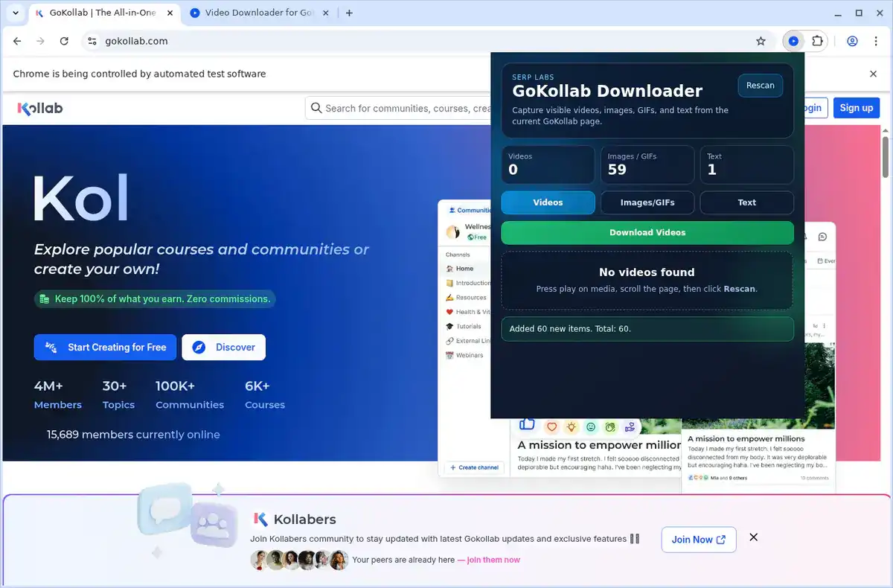Open the Chrome extensions puzzle icon

[817, 42]
